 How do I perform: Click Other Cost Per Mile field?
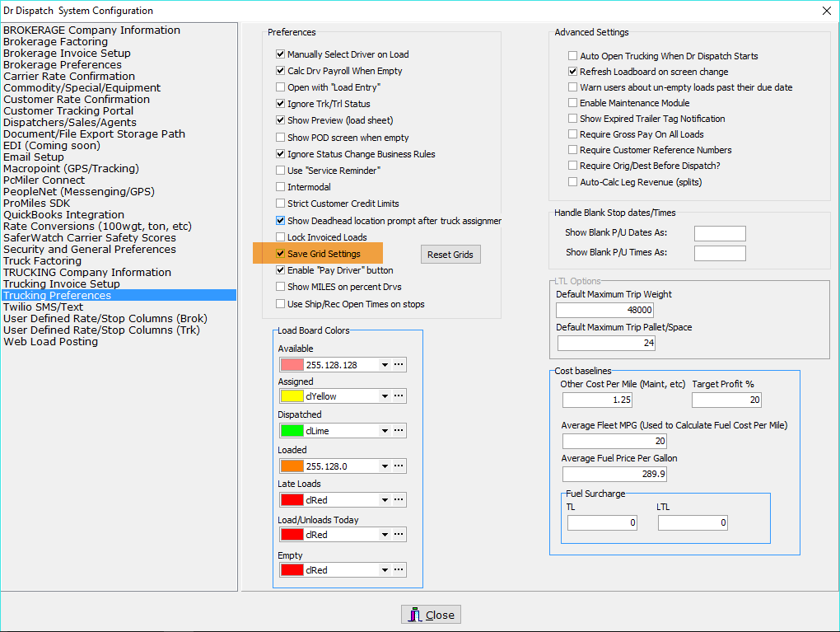point(597,400)
